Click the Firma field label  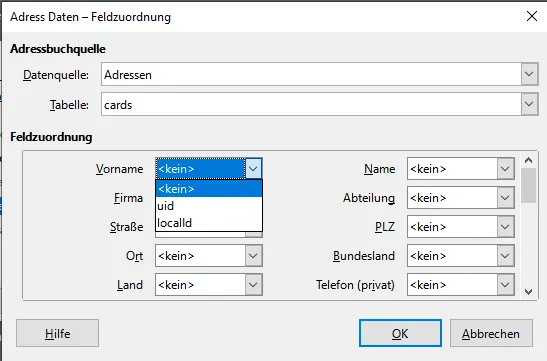128,198
